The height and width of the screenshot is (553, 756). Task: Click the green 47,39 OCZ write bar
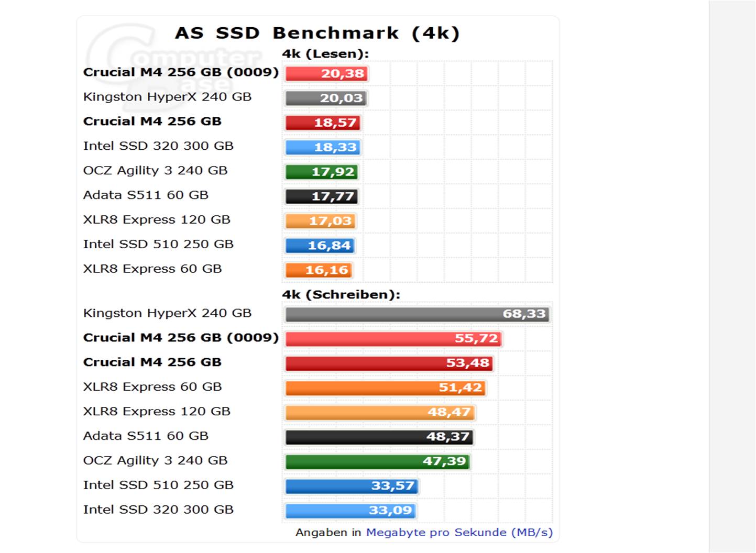tap(377, 462)
